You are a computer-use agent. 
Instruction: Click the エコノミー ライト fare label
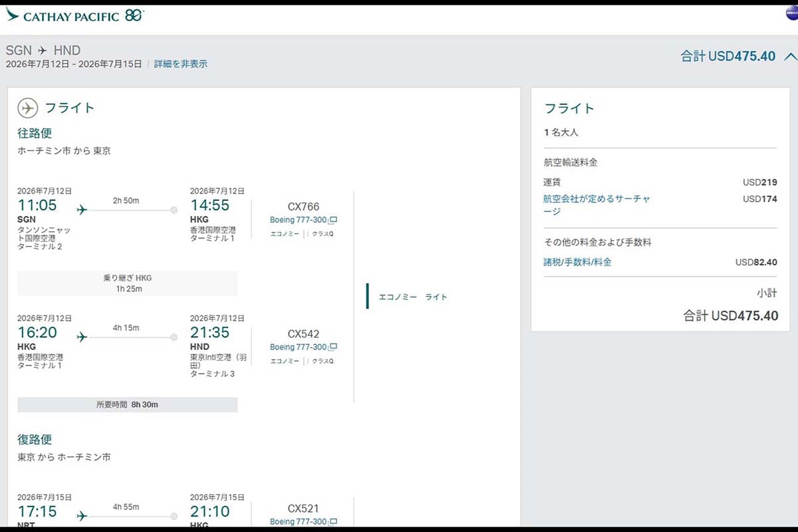pos(413,297)
